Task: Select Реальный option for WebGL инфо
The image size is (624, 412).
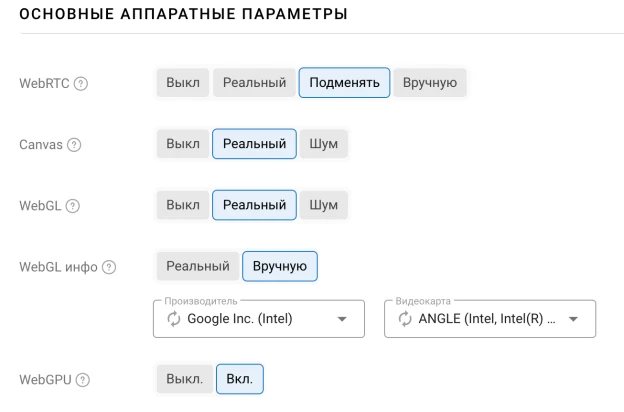Action: pos(198,266)
